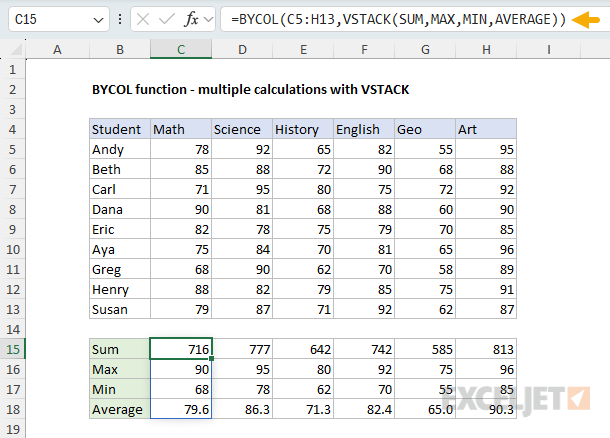Select the cell with name 'Eric'
The height and width of the screenshot is (438, 610).
point(120,229)
